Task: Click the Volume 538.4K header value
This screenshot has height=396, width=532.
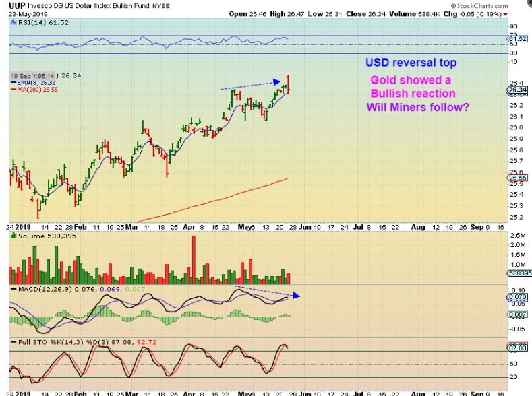Action: [x=415, y=14]
